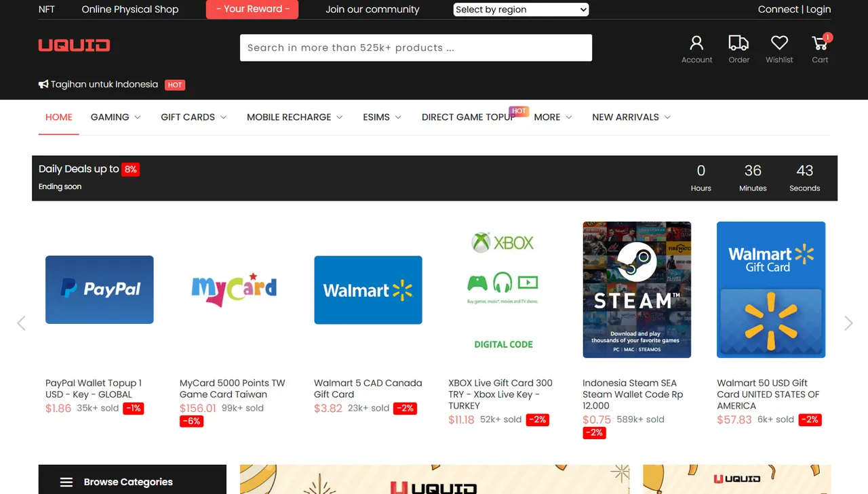Select the Home tab
The height and width of the screenshot is (494, 868).
pos(59,117)
